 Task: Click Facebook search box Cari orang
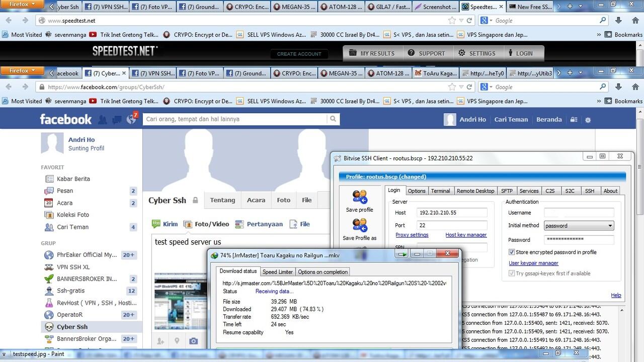(235, 119)
